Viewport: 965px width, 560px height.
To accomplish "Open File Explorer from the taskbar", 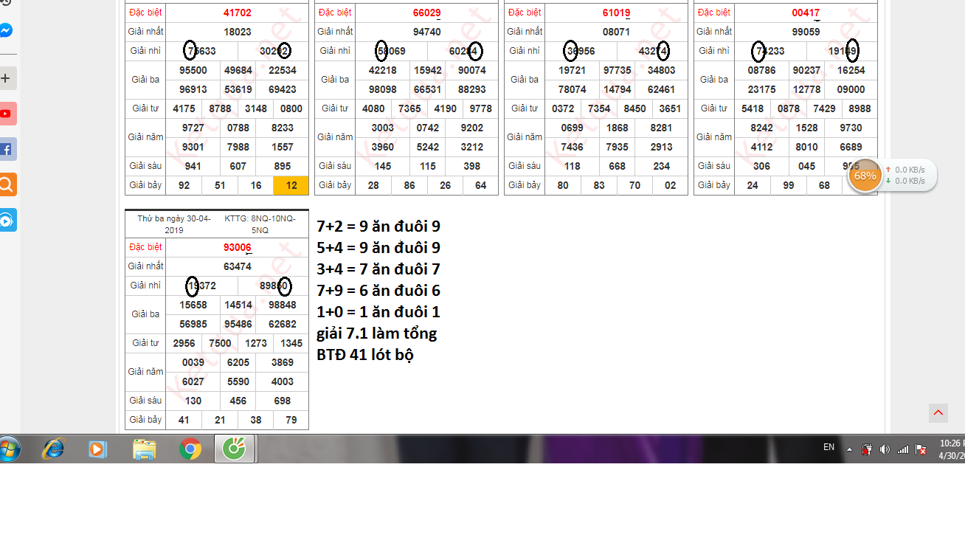I will tap(145, 449).
